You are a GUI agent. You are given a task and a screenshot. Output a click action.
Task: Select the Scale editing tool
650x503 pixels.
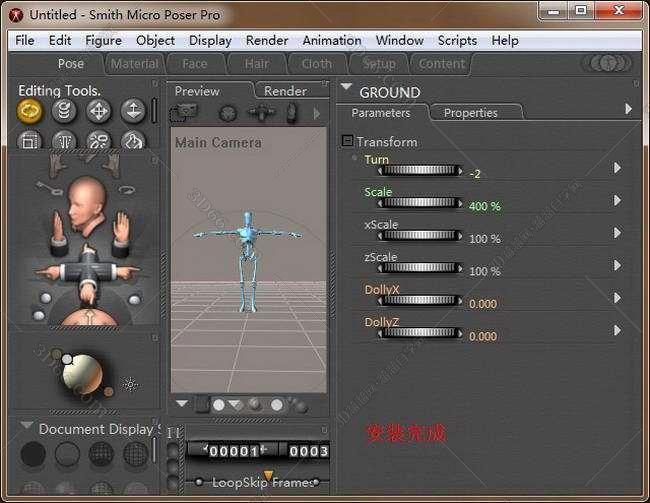click(29, 140)
